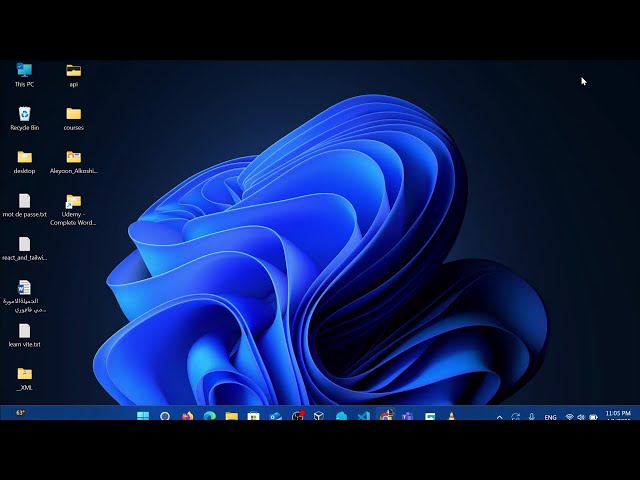Open taskbar Search
This screenshot has width=640, height=480.
click(x=165, y=416)
